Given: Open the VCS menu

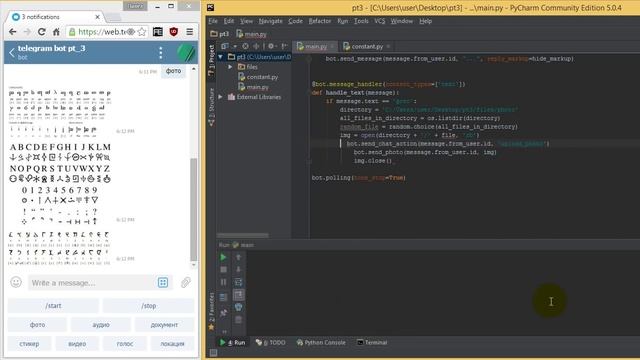Looking at the screenshot, I should pos(380,21).
